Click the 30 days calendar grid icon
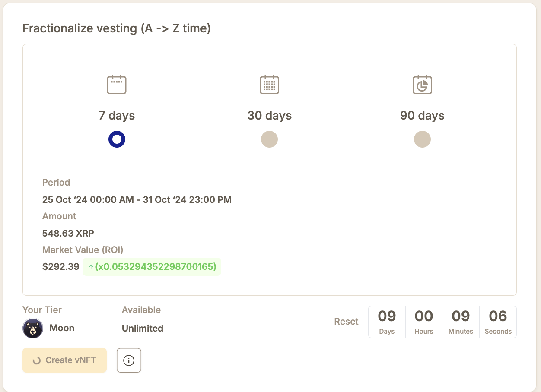Viewport: 541px width, 392px height. point(269,84)
